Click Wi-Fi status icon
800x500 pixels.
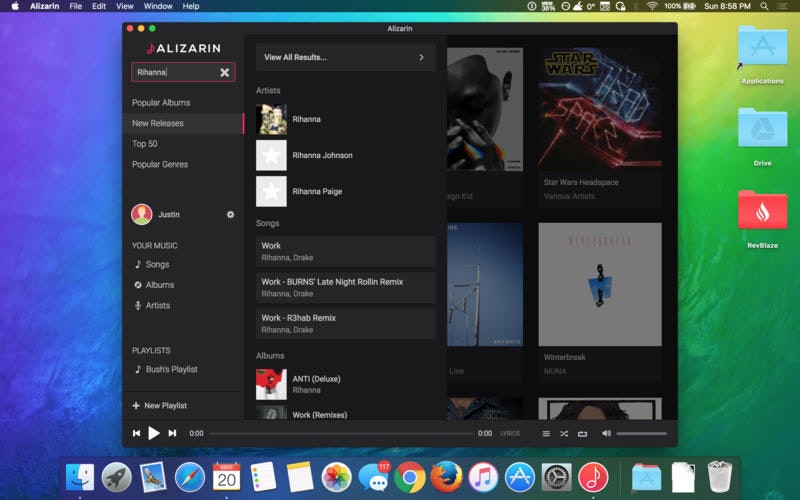(652, 6)
